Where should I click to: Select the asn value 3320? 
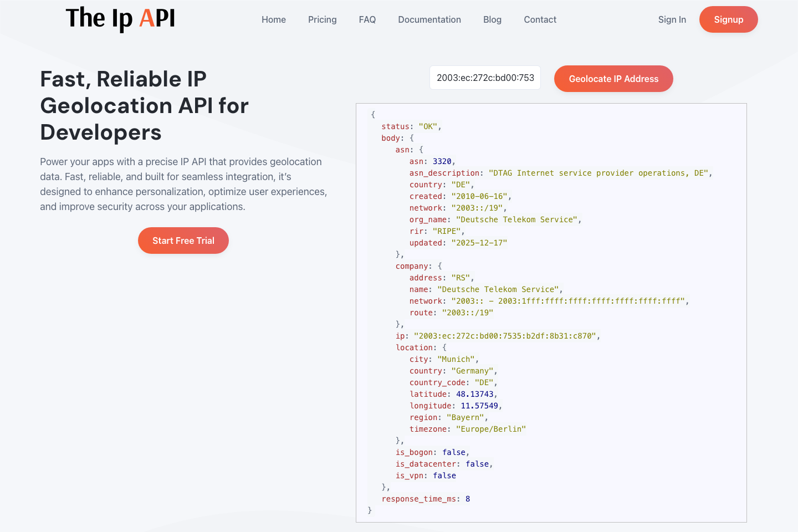446,161
